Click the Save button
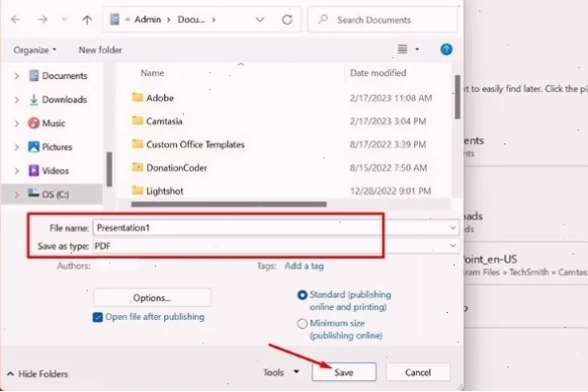This screenshot has height=392, width=588. pyautogui.click(x=344, y=372)
